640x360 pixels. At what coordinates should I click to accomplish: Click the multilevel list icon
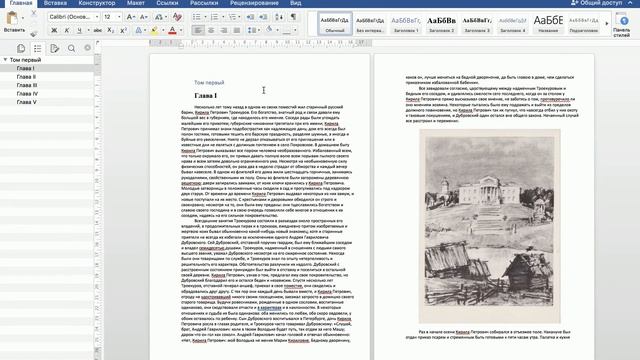232,17
